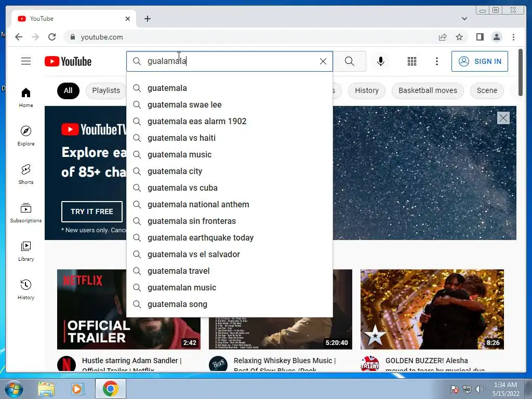
Task: Choose 'guatemala sin fronteras' suggestion
Action: coord(230,221)
